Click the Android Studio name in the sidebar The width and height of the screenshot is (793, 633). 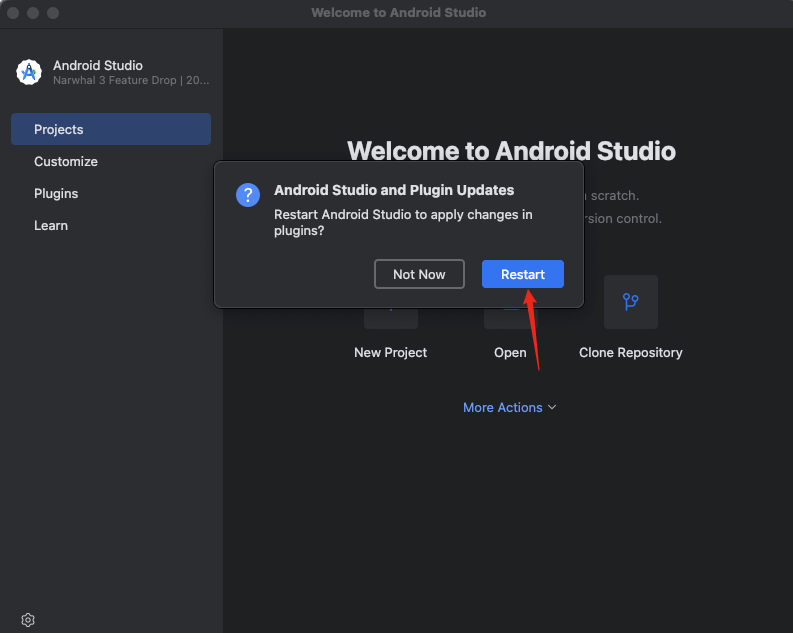pyautogui.click(x=98, y=65)
